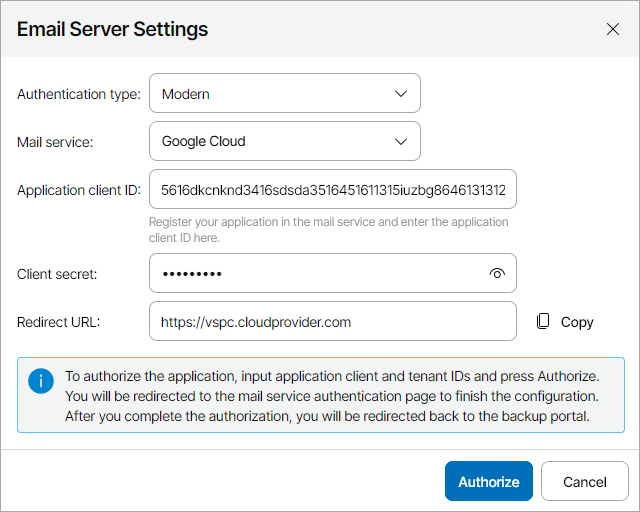Viewport: 640px width, 512px height.
Task: Click the blue info icon in the notice
Action: [x=41, y=381]
